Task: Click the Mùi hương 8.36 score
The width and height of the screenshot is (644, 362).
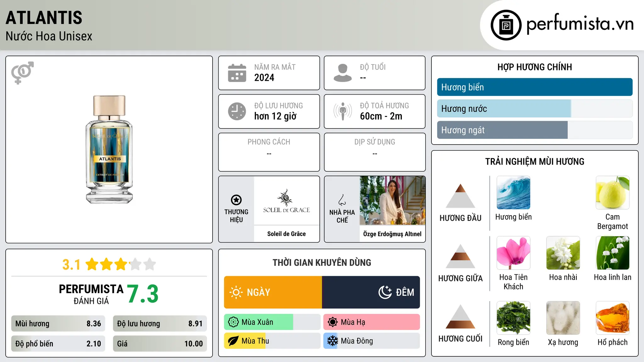Action: click(58, 324)
